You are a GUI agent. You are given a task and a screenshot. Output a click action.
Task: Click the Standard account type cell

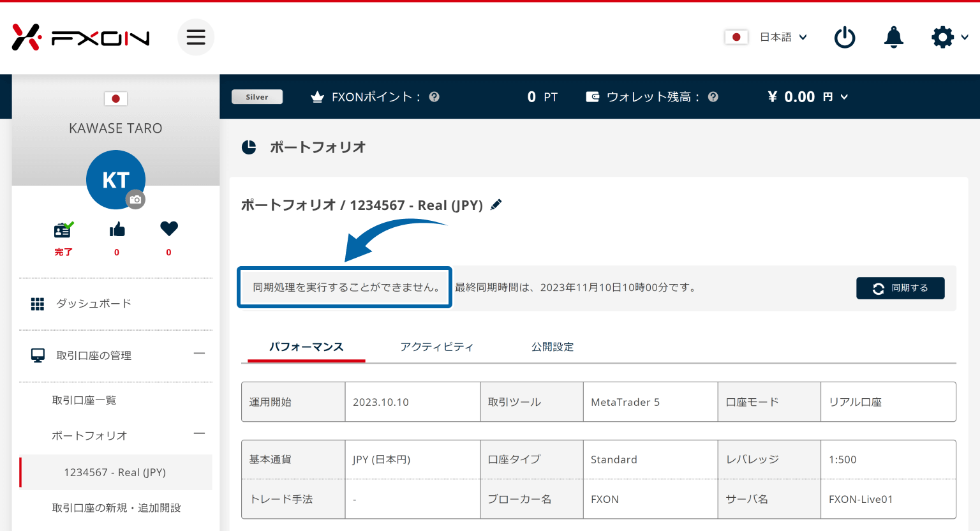pyautogui.click(x=650, y=460)
